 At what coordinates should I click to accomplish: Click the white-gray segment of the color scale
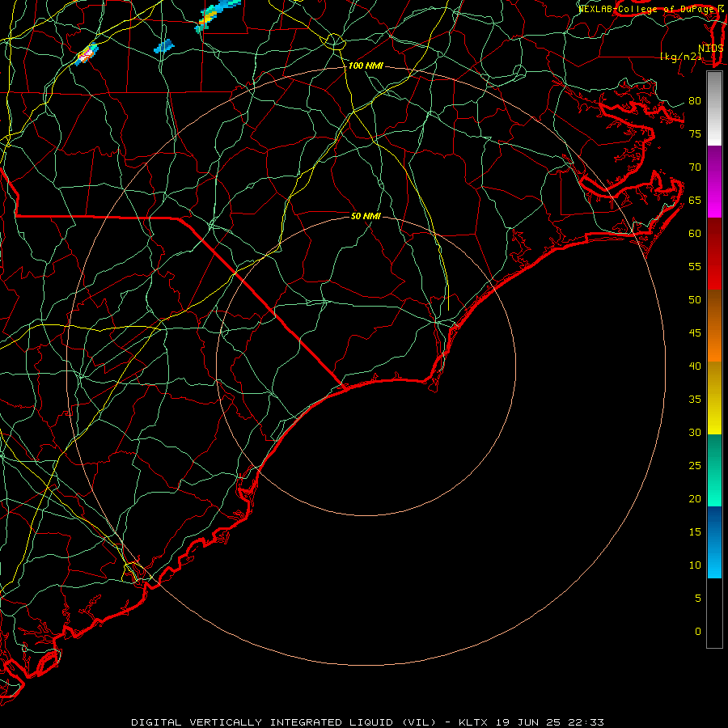coord(714,109)
